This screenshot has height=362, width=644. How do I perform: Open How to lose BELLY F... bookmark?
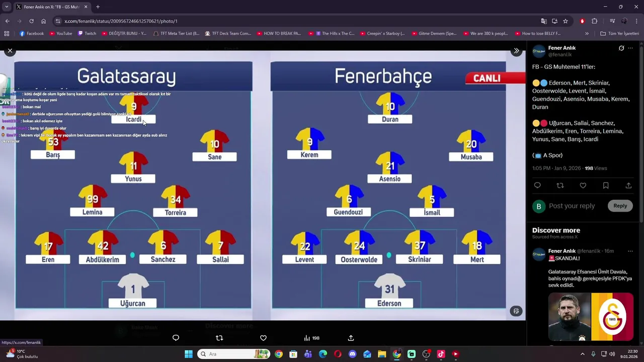click(537, 34)
